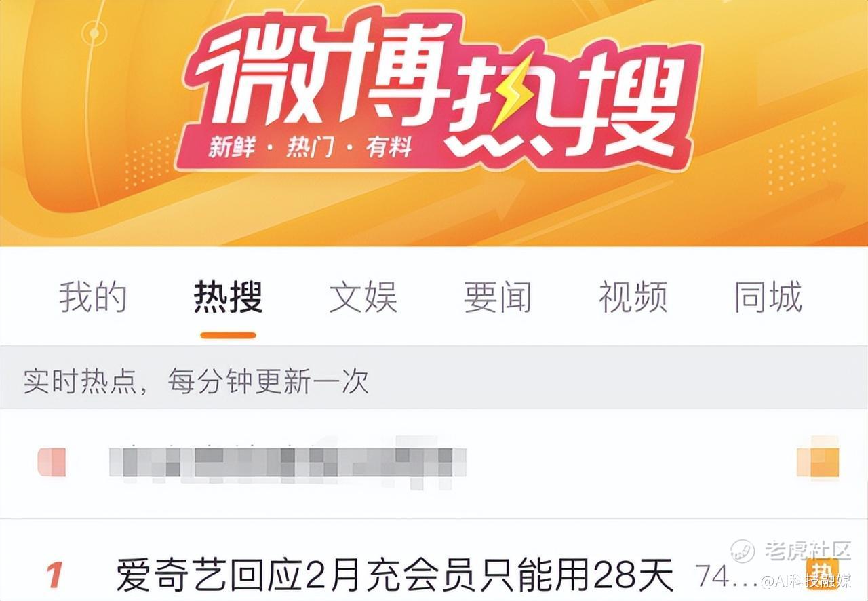The image size is (868, 601).
Task: Switch to the 视频 tab
Action: pyautogui.click(x=633, y=297)
